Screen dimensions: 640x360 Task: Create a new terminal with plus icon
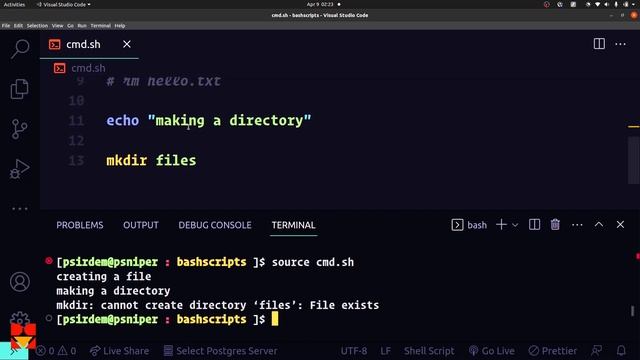point(501,224)
